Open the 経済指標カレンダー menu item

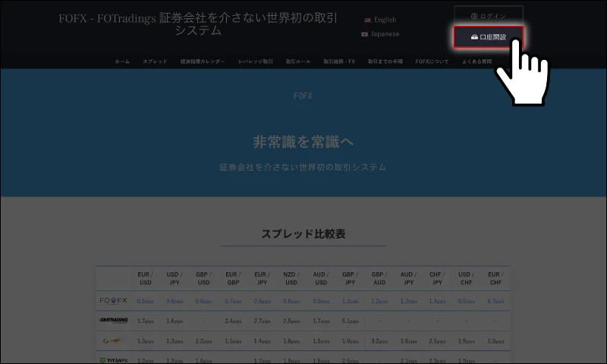[203, 61]
